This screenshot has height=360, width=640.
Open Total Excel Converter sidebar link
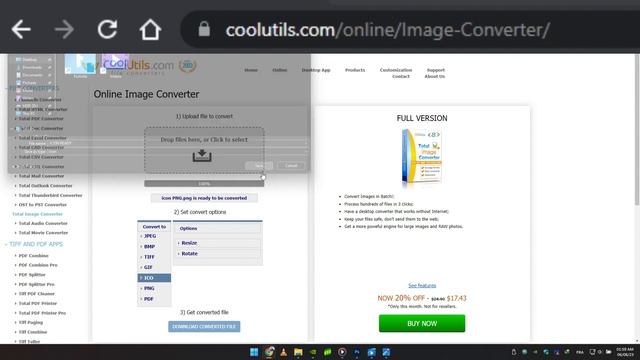[42, 138]
